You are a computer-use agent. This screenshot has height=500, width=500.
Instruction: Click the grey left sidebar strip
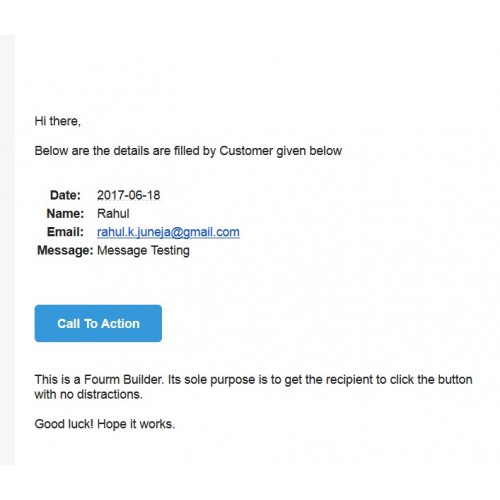pyautogui.click(x=7, y=250)
